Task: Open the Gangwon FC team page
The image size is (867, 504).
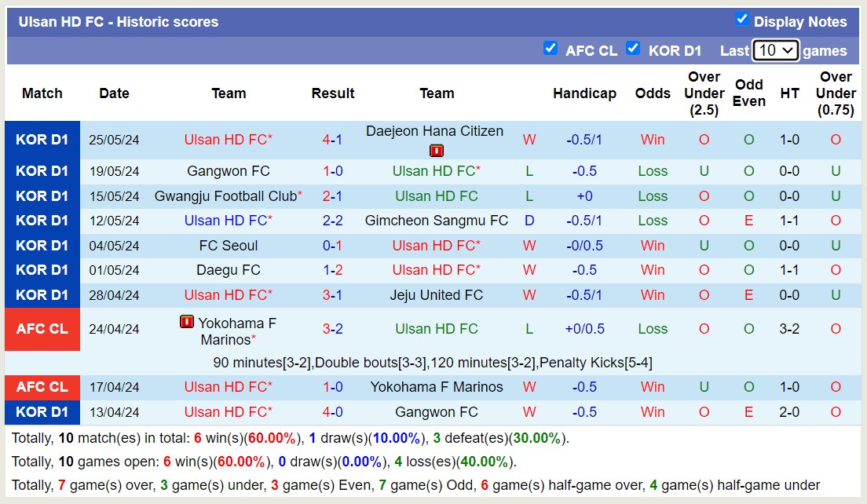Action: (228, 171)
